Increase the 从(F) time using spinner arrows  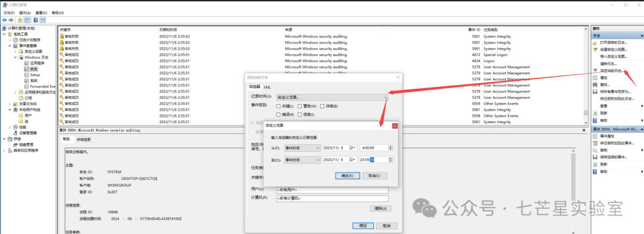tap(391, 146)
